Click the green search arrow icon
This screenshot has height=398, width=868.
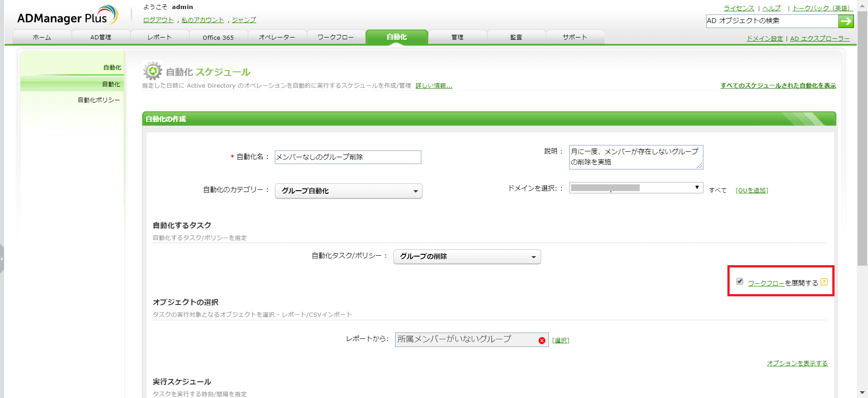click(846, 21)
